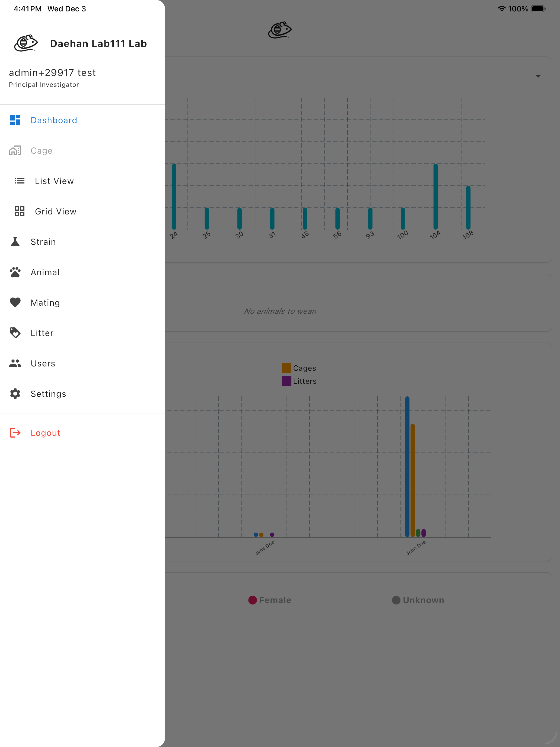Image resolution: width=560 pixels, height=747 pixels.
Task: Open the Dashboard menu item
Action: [x=82, y=120]
